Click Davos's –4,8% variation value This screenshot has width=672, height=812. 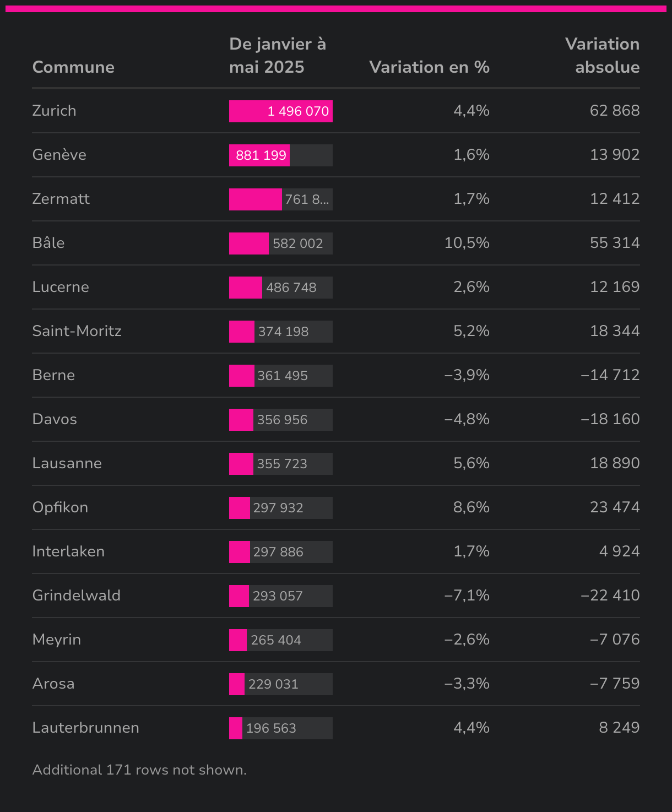[467, 419]
